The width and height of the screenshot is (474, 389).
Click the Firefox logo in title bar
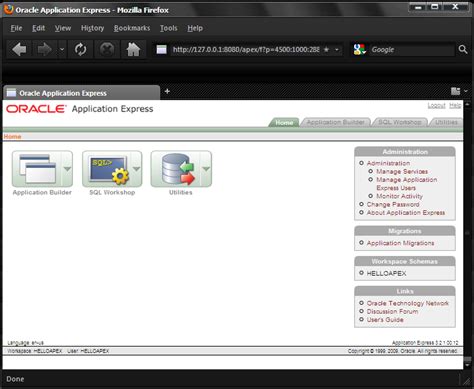tap(8, 9)
